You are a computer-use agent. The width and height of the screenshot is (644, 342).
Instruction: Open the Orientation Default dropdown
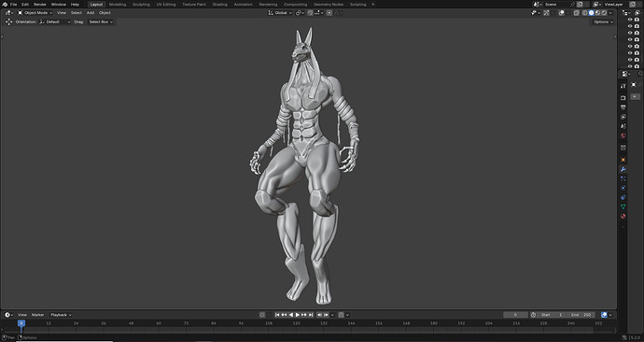pos(55,21)
